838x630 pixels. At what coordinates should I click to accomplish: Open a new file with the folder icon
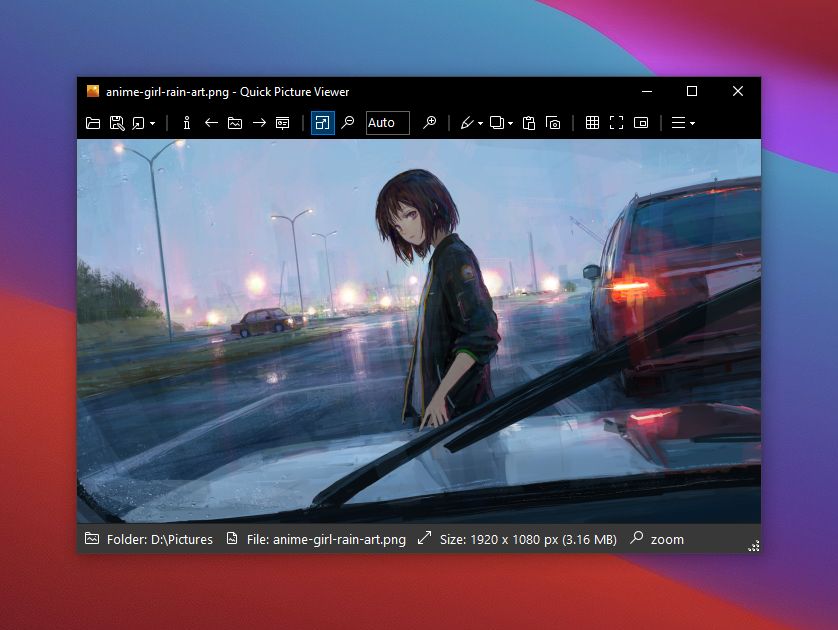pos(92,122)
